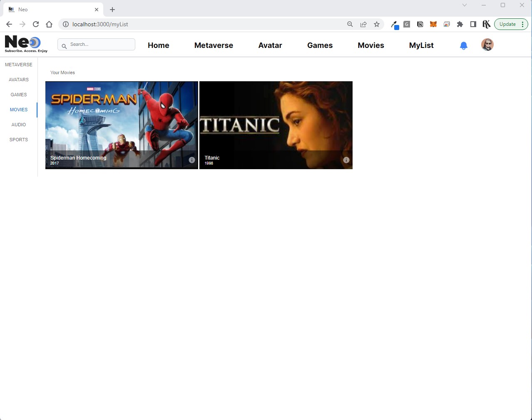Toggle the browser side panel

(x=473, y=24)
